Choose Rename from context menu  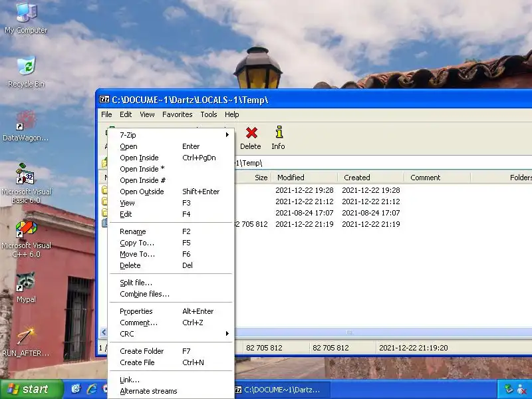(171, 231)
